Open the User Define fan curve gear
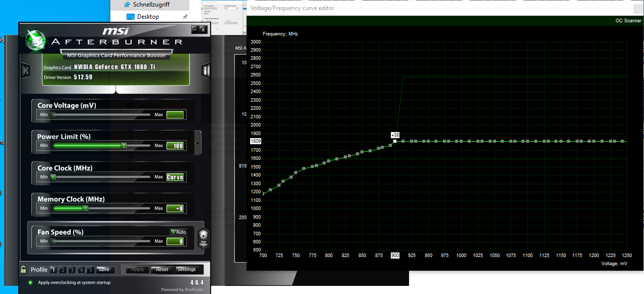 pyautogui.click(x=203, y=237)
